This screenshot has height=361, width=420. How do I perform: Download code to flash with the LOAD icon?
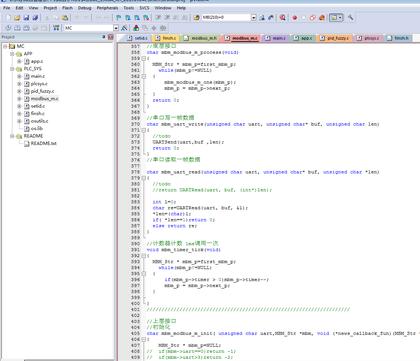point(56,28)
